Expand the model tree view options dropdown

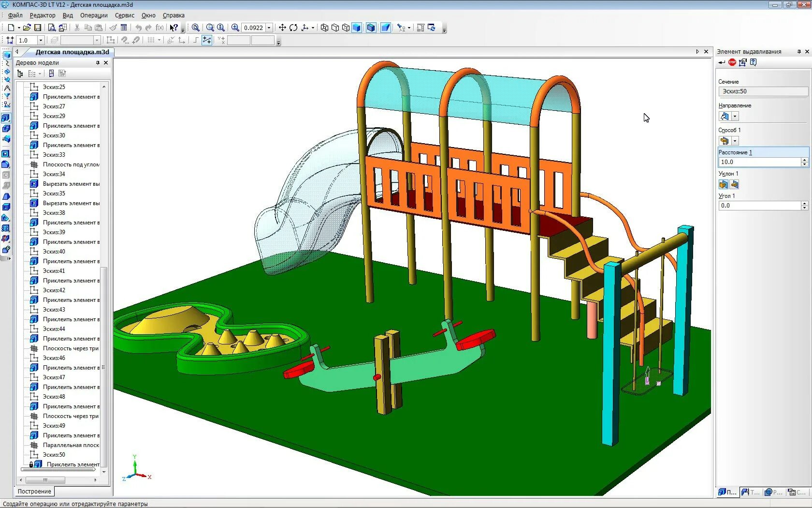[x=40, y=74]
